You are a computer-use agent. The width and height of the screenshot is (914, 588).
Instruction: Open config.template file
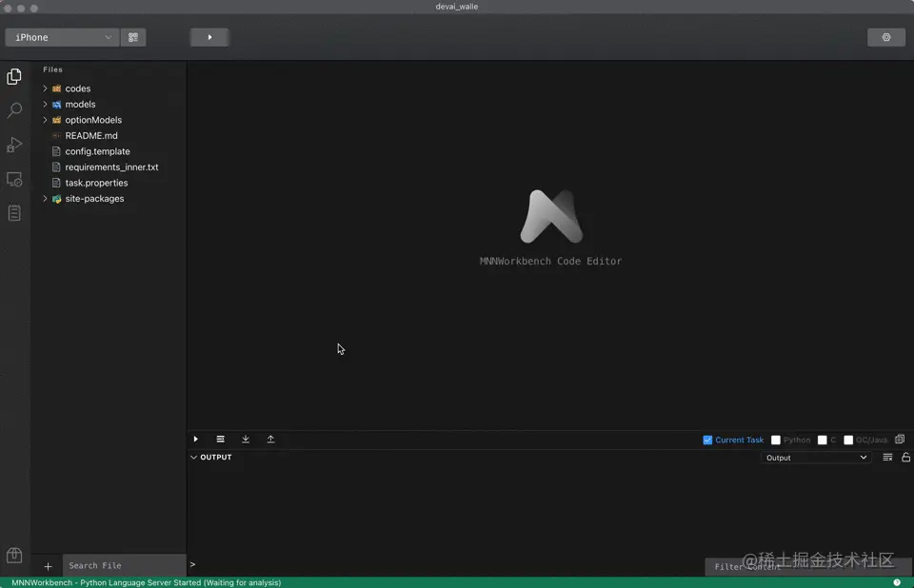[97, 151]
